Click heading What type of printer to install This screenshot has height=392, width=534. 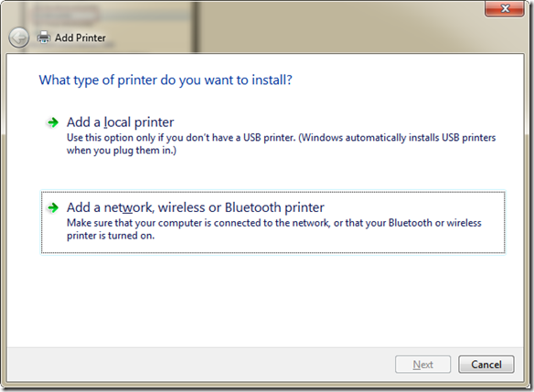(166, 80)
